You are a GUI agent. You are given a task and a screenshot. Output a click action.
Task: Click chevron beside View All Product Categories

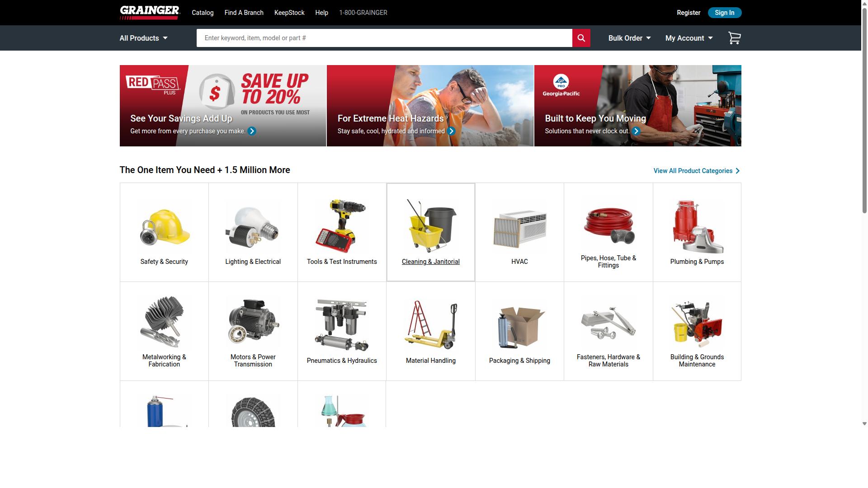click(x=738, y=171)
